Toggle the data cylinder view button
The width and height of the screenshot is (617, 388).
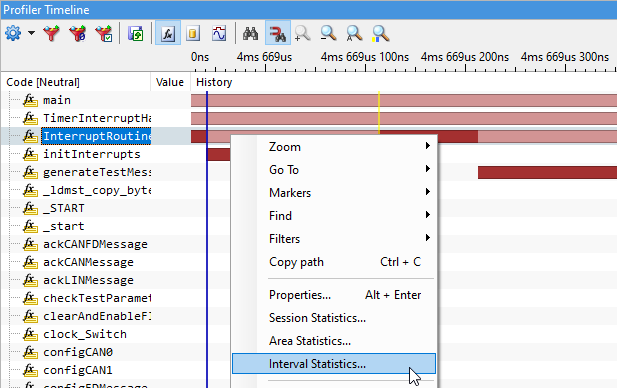(x=193, y=33)
